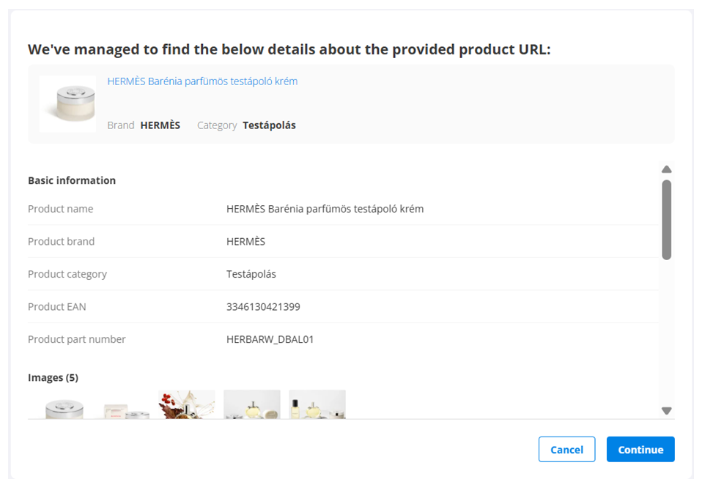Select the first image of the cream jar

tap(65, 406)
